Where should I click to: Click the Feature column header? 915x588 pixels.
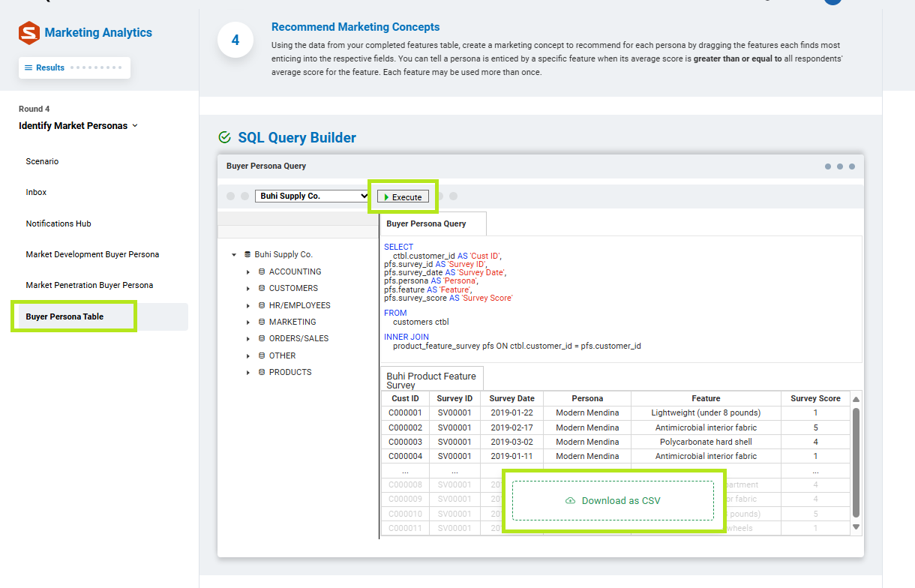pos(706,398)
